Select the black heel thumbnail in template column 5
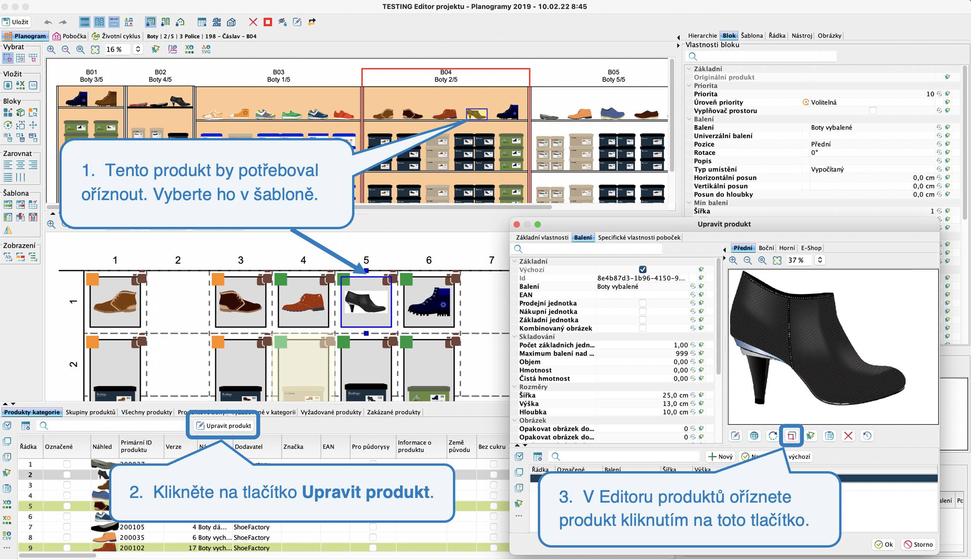 coord(366,301)
